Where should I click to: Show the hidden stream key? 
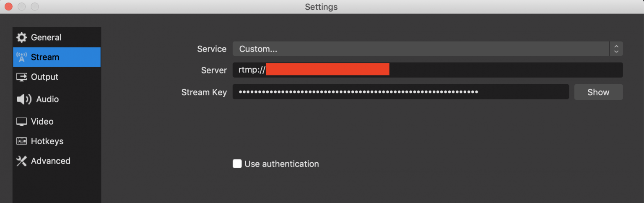[x=598, y=92]
